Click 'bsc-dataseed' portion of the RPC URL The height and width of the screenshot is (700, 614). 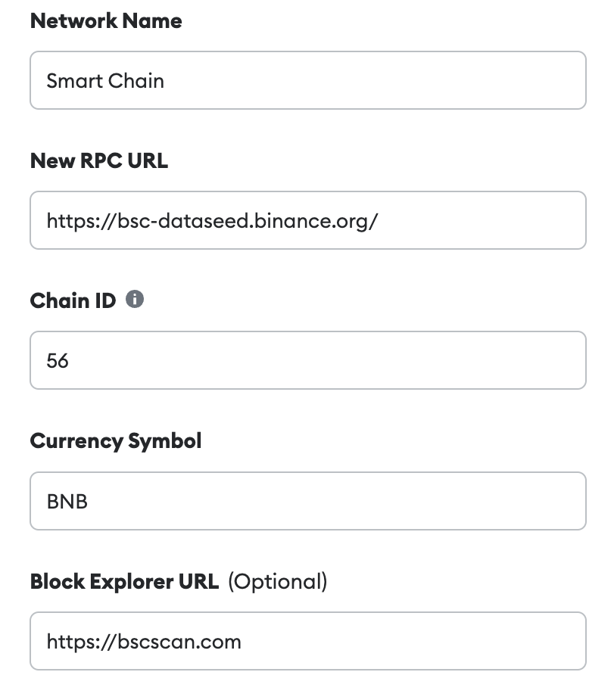pos(183,220)
